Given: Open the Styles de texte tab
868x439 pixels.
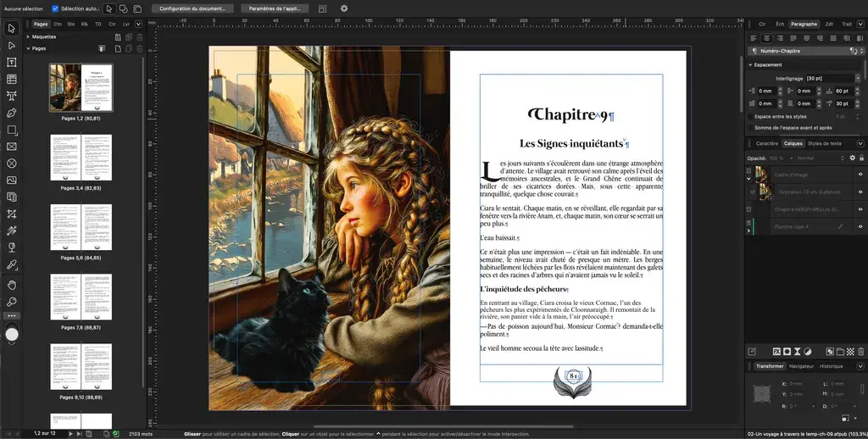Looking at the screenshot, I should pyautogui.click(x=825, y=143).
